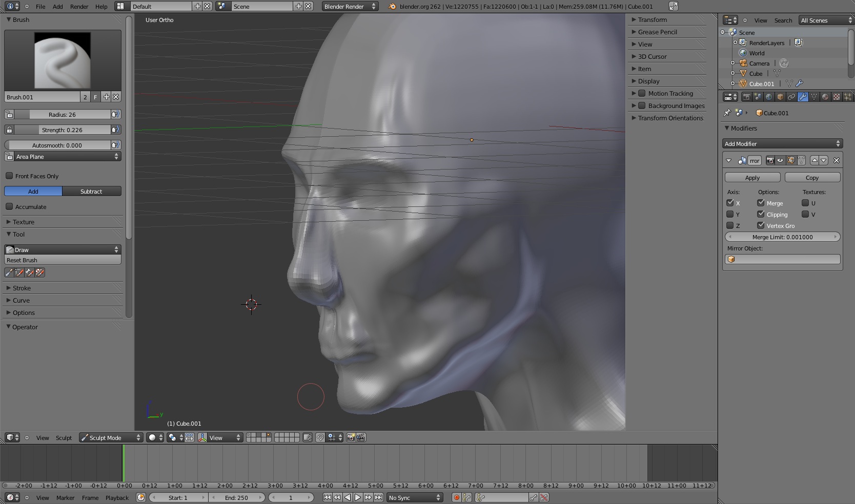Open the World properties globe icon
This screenshot has height=504, width=855.
769,97
